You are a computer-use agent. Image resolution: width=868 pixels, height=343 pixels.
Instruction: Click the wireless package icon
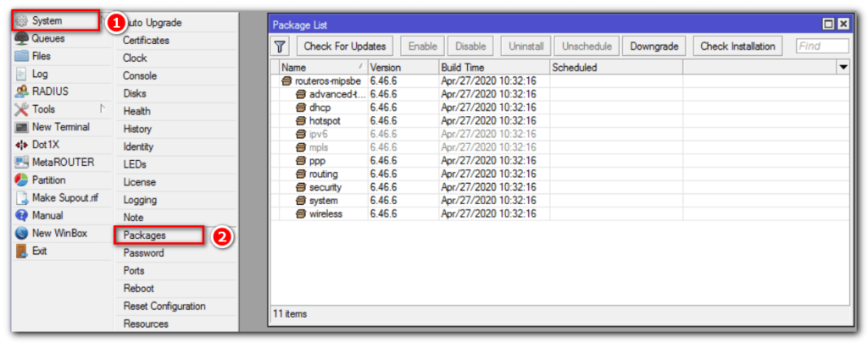[301, 214]
